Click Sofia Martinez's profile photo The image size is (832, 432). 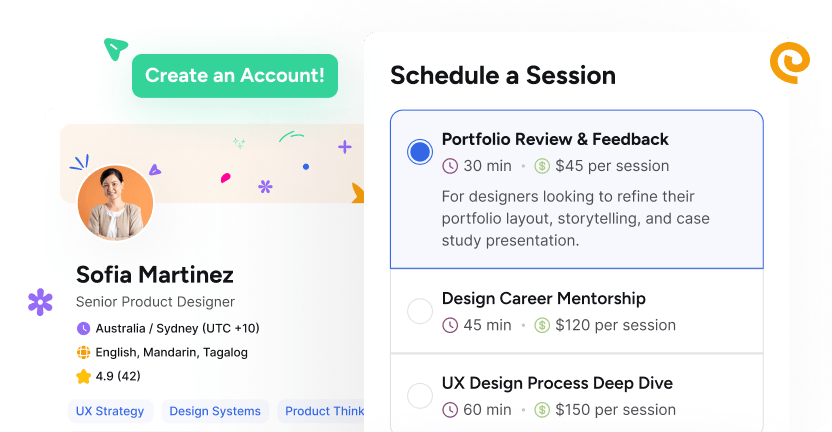point(115,203)
